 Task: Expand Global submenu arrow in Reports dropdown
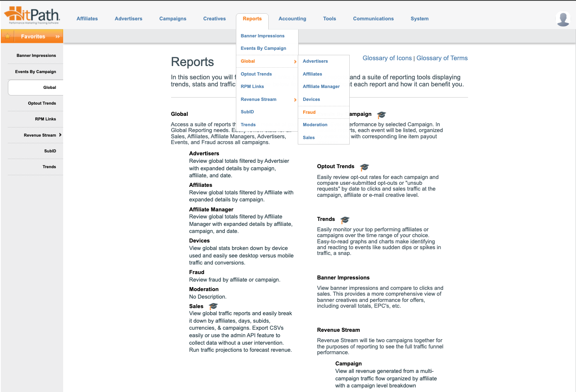(295, 61)
